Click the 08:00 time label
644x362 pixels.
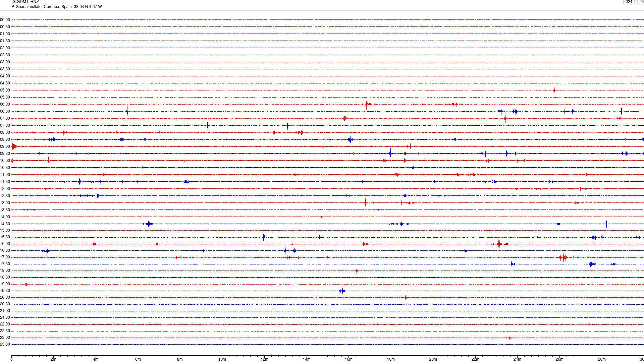(5, 132)
